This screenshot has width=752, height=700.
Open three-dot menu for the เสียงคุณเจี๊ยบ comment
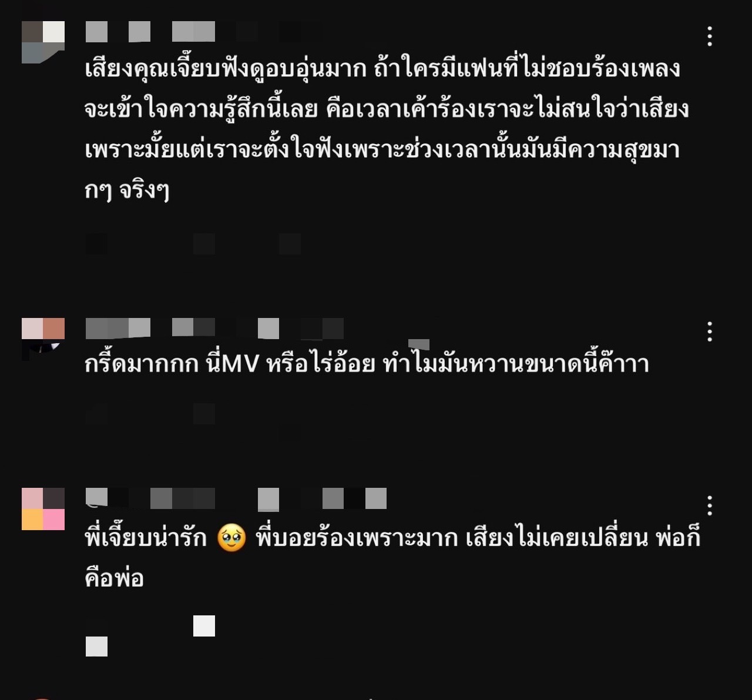click(710, 36)
